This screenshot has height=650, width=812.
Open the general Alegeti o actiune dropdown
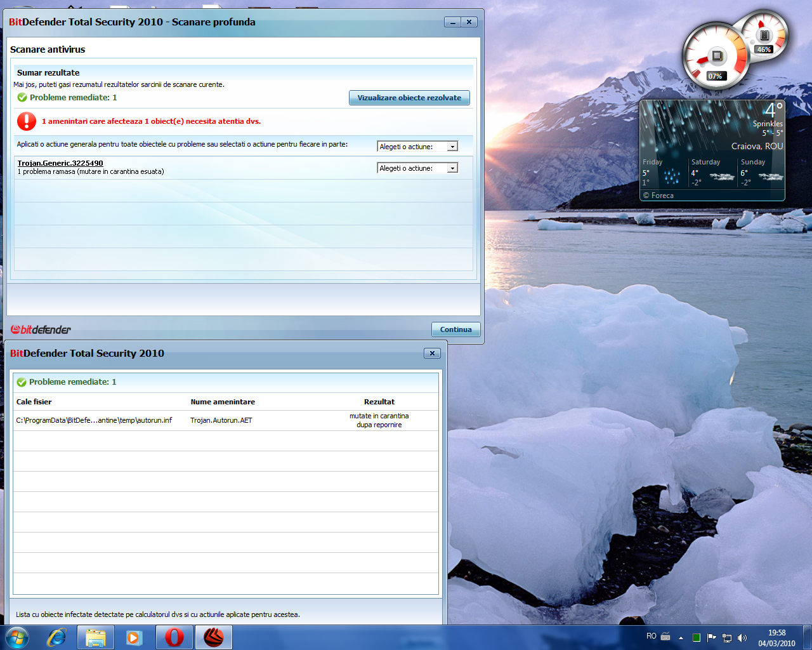point(417,147)
